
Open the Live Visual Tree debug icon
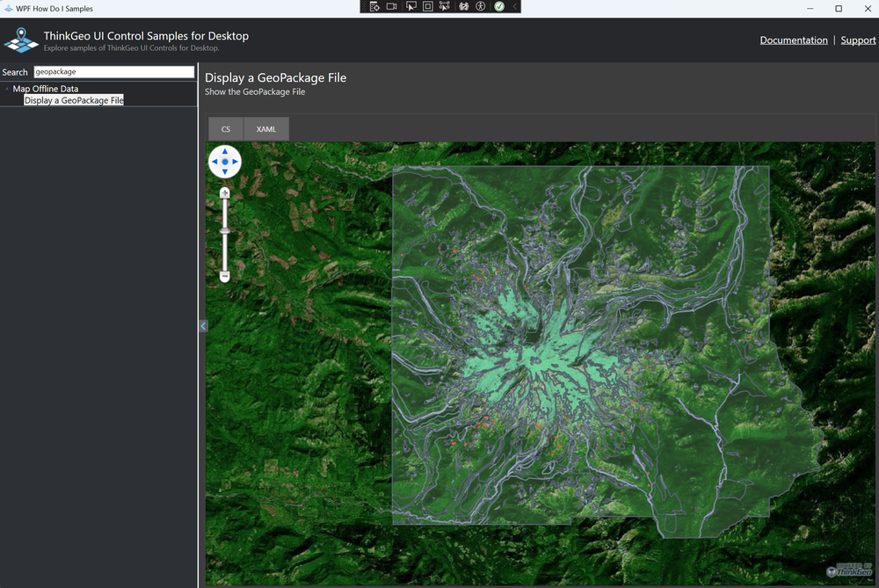pos(374,7)
